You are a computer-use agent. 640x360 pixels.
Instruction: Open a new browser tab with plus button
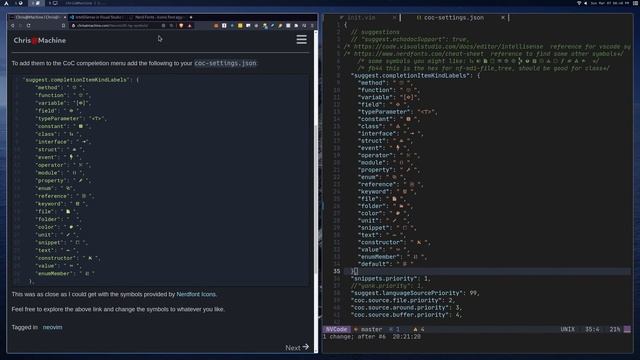pos(191,17)
